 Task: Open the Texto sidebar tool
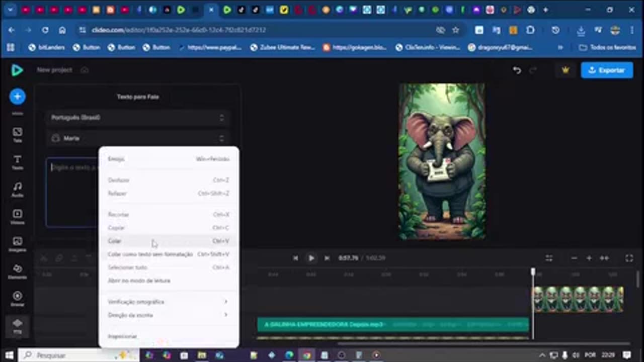pyautogui.click(x=17, y=162)
